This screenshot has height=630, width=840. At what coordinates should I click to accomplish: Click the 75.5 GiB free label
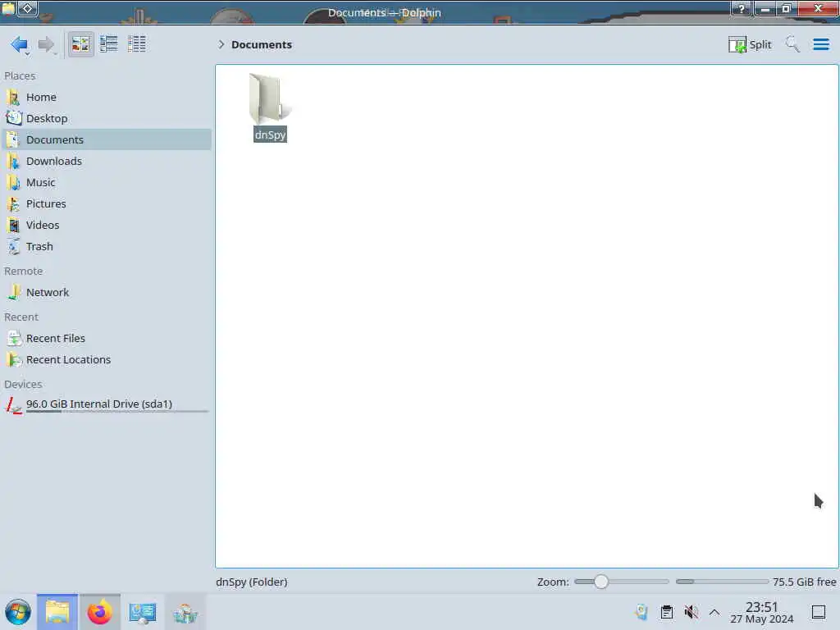(x=804, y=582)
